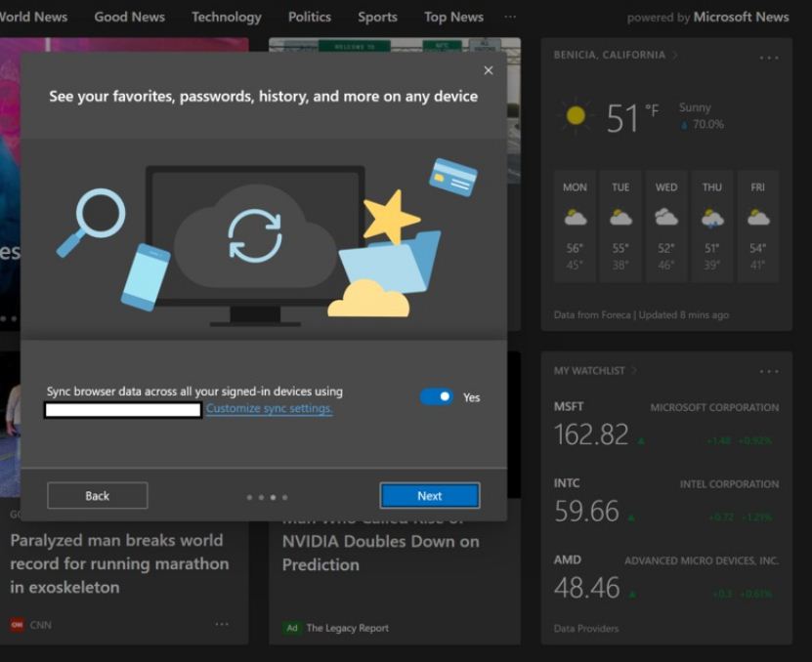
Task: Click the Microsoft Corporation company name
Action: coord(714,407)
